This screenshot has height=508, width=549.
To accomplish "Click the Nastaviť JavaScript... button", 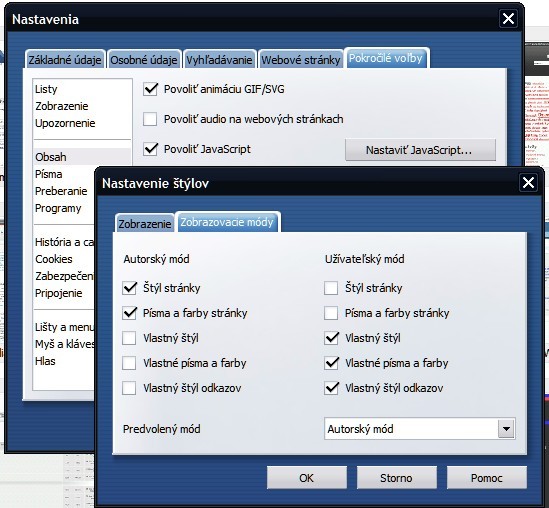I will pos(420,150).
